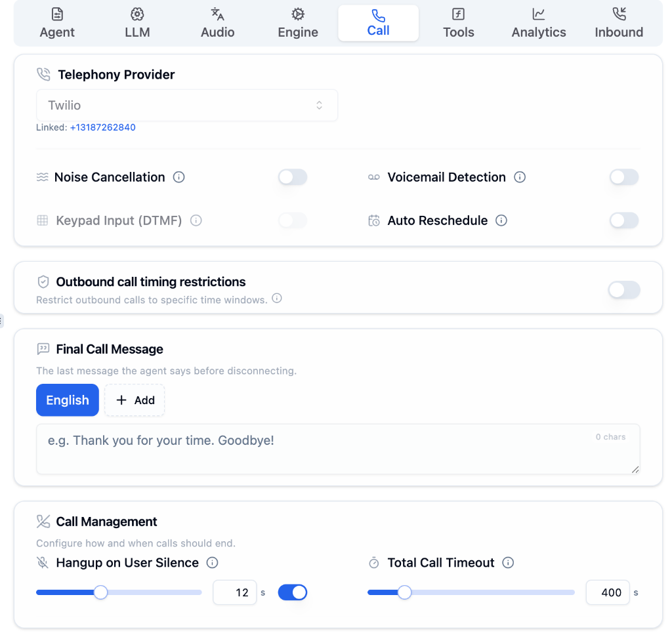The image size is (672, 639).
Task: Add a new Final Call Message language
Action: [134, 400]
